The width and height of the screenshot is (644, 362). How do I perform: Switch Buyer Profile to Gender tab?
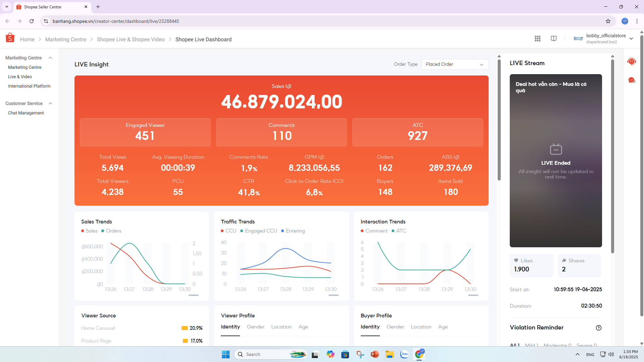(395, 327)
